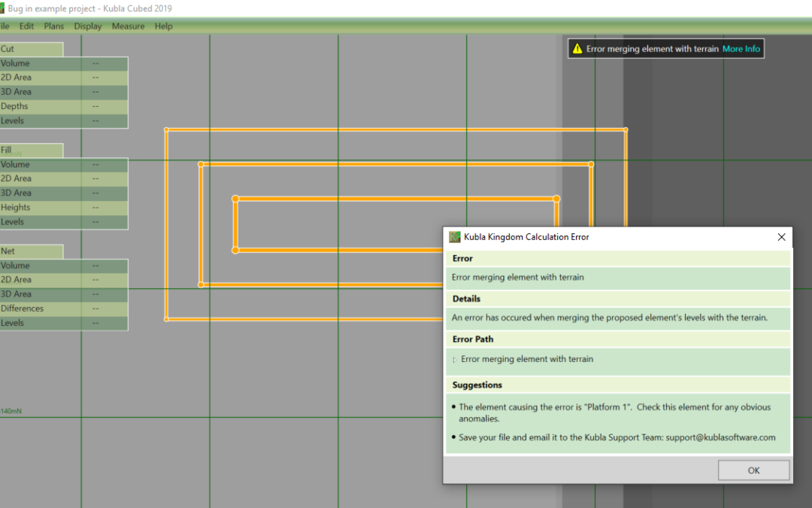Select the top-left vertex of the innermost orange outline

[x=235, y=199]
